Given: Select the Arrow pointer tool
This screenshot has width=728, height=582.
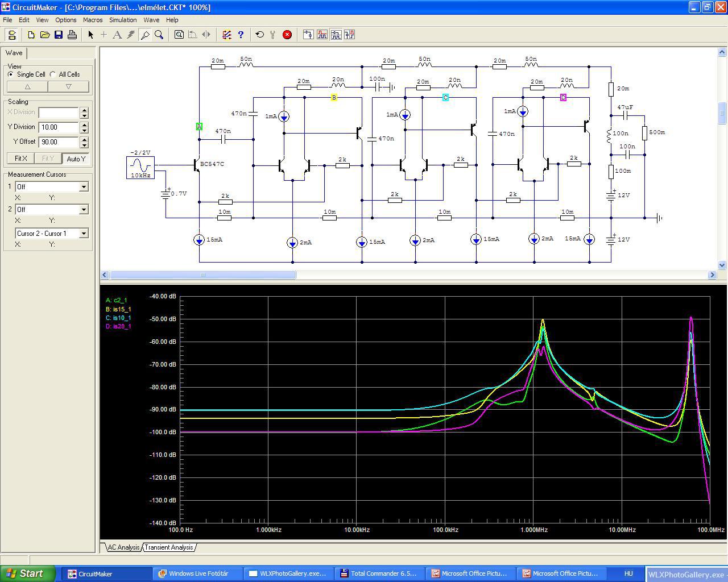Looking at the screenshot, I should 90,35.
